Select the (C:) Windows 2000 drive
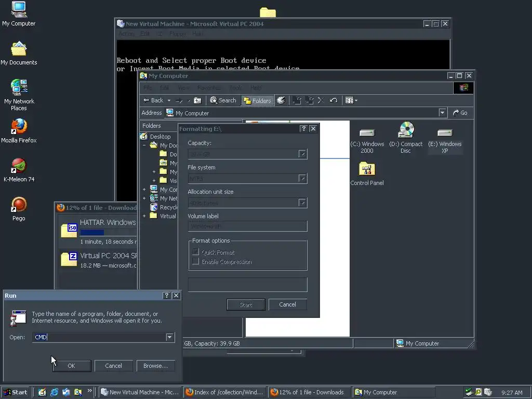This screenshot has width=532, height=399. 367,140
